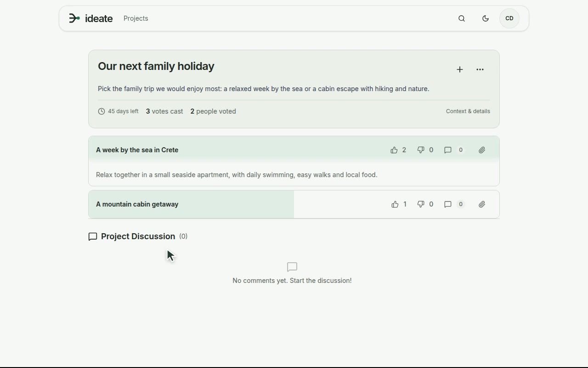Click the ideate brand name
588x368 pixels.
[99, 18]
